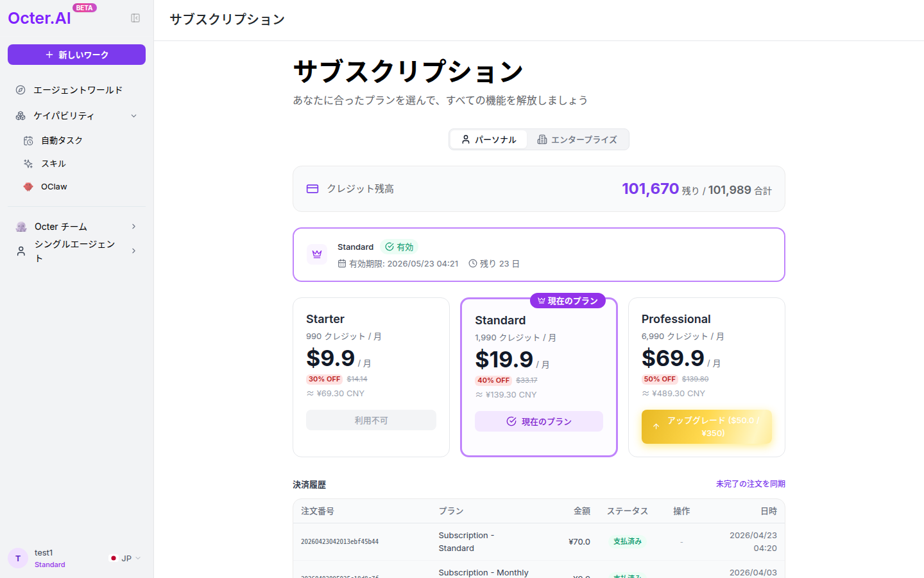The height and width of the screenshot is (578, 924).
Task: Click the ¥70.0 amount cell
Action: tap(579, 542)
